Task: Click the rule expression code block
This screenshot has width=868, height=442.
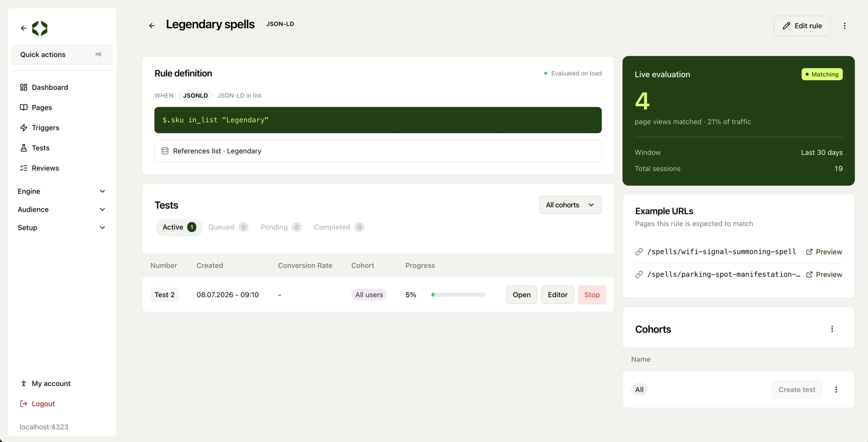Action: tap(378, 120)
